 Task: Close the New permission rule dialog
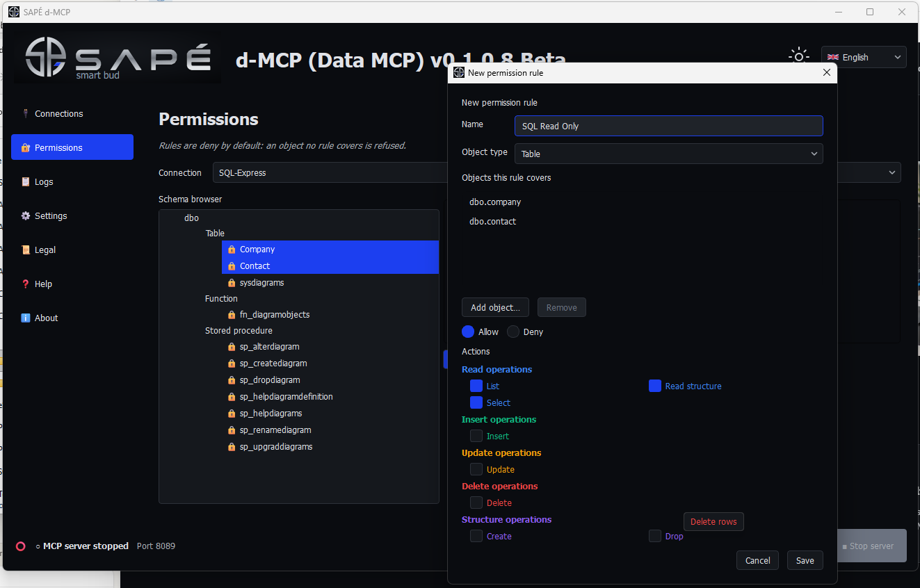827,72
